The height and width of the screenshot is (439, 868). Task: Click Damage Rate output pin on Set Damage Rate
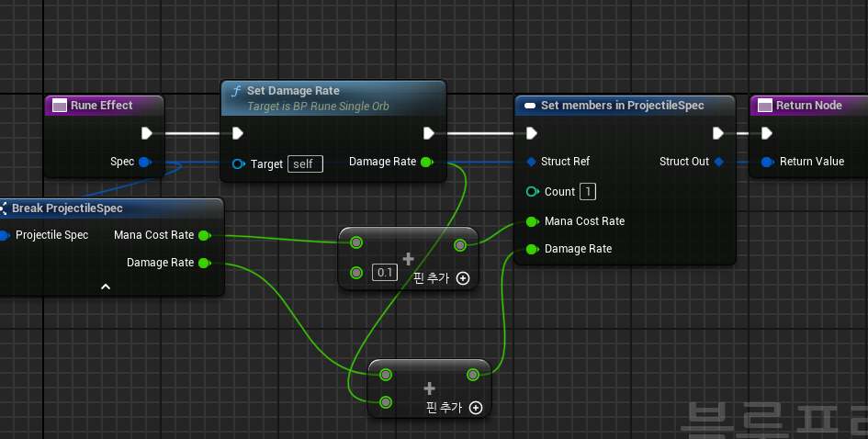427,163
